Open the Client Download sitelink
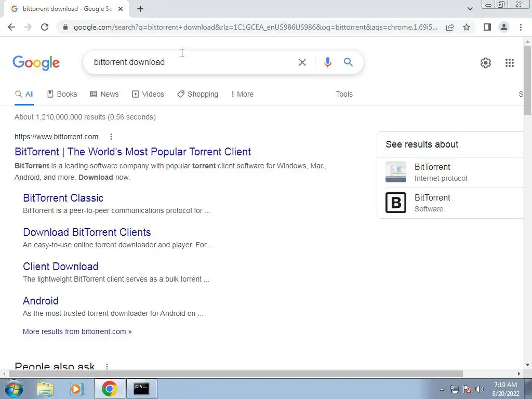The width and height of the screenshot is (532, 399). pos(61,267)
